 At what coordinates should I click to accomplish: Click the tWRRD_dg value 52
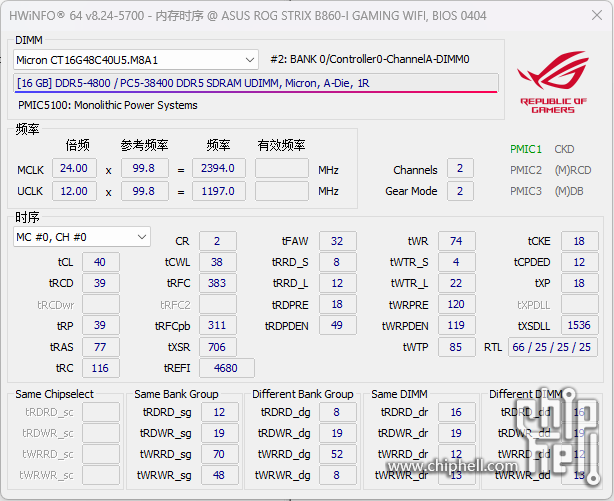[x=338, y=454]
